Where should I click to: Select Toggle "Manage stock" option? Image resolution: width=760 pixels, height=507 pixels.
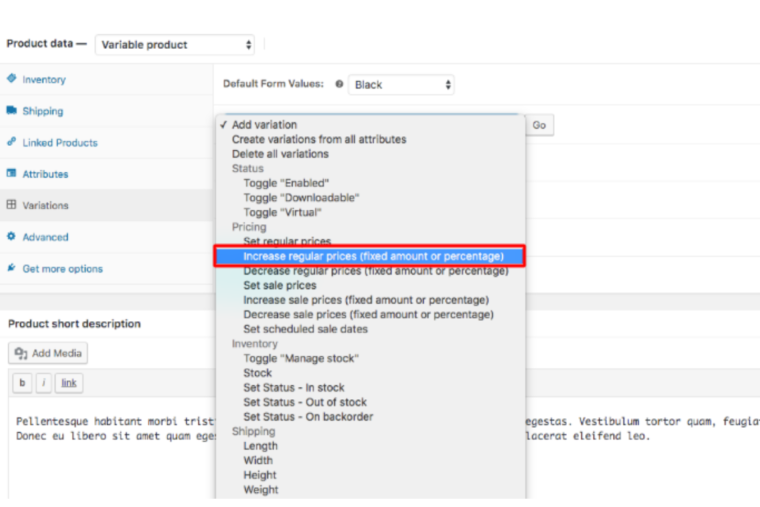370,359
